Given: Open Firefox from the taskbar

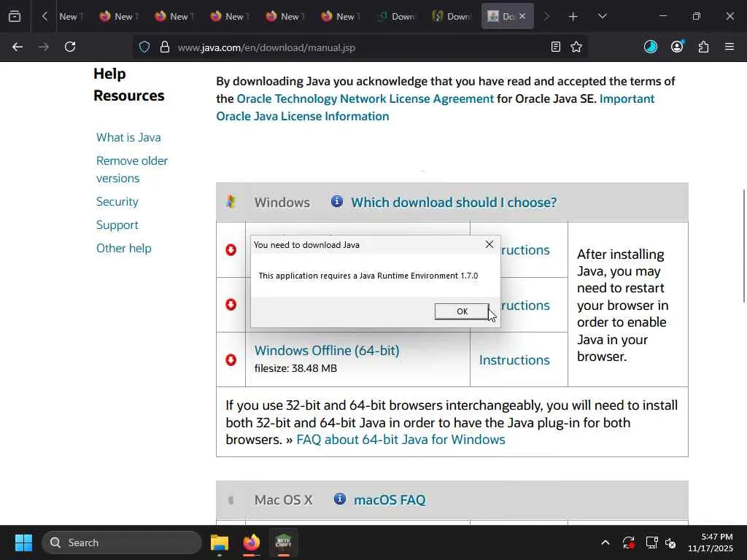Looking at the screenshot, I should pyautogui.click(x=252, y=542).
